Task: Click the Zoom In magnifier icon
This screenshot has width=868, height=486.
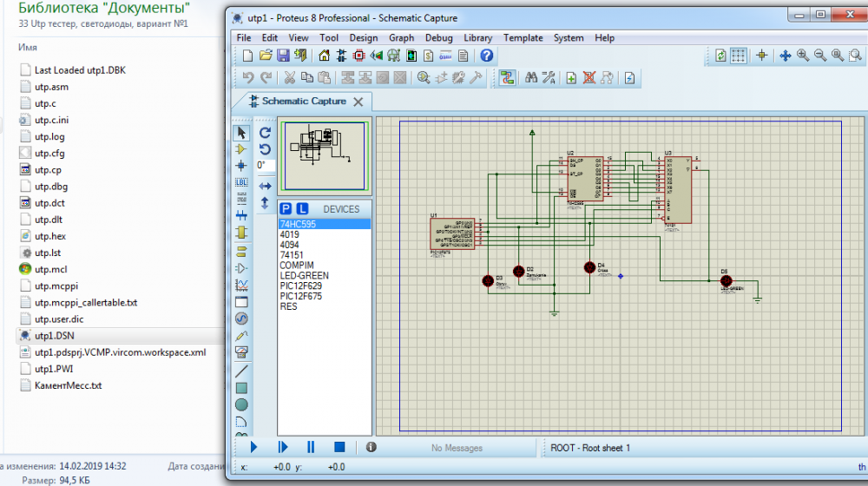Action: click(803, 56)
